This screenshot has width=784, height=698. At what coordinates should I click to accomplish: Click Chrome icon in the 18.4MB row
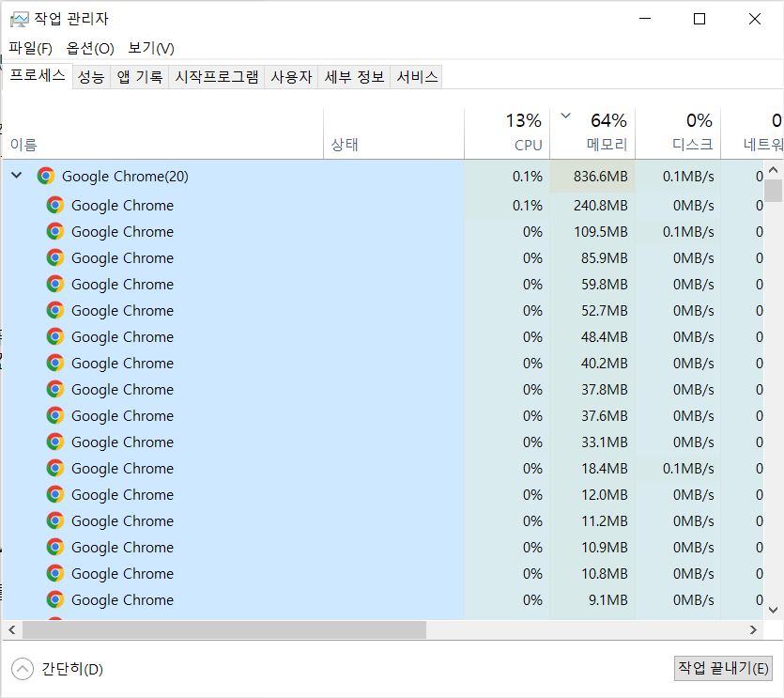click(x=55, y=468)
